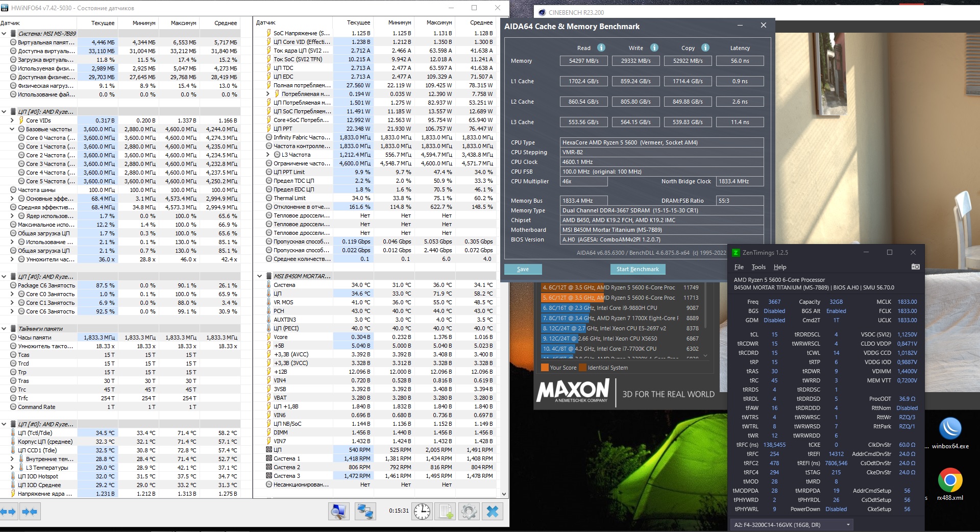
Task: Open the winbox64.exe desktop icon
Action: point(950,433)
